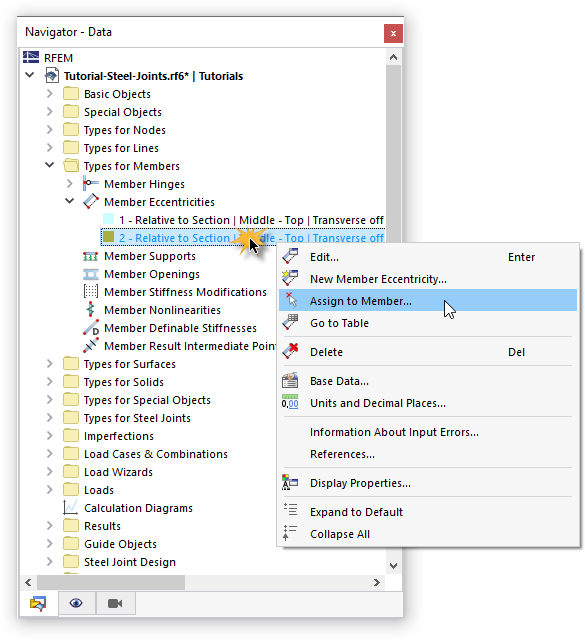
Task: Click the horizontal scrollbar right arrow
Action: [x=376, y=582]
